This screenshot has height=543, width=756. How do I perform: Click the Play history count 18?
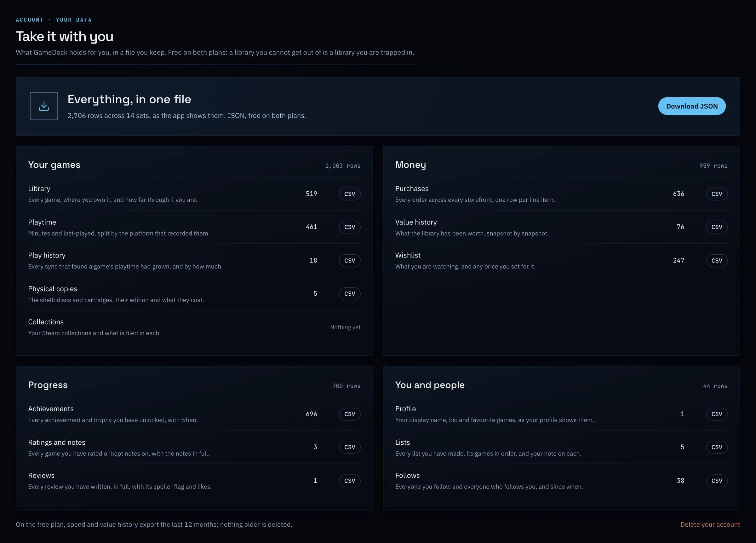click(x=313, y=261)
